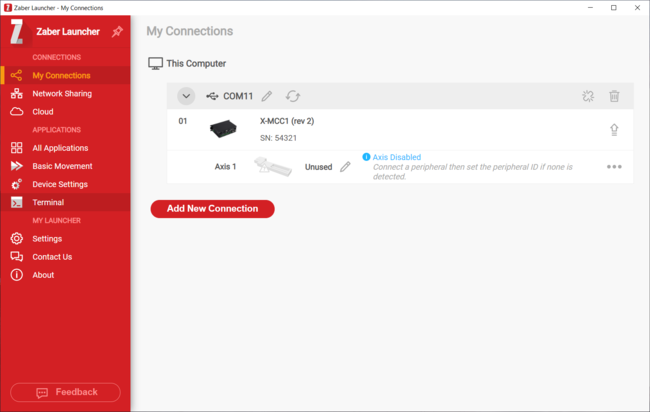Open Network Sharing in sidebar
The width and height of the screenshot is (650, 412).
coord(61,94)
